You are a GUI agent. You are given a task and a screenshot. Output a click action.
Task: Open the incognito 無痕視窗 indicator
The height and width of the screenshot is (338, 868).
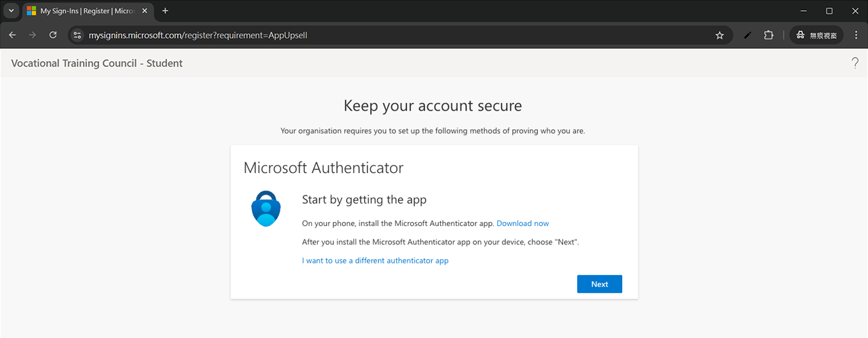pos(816,35)
